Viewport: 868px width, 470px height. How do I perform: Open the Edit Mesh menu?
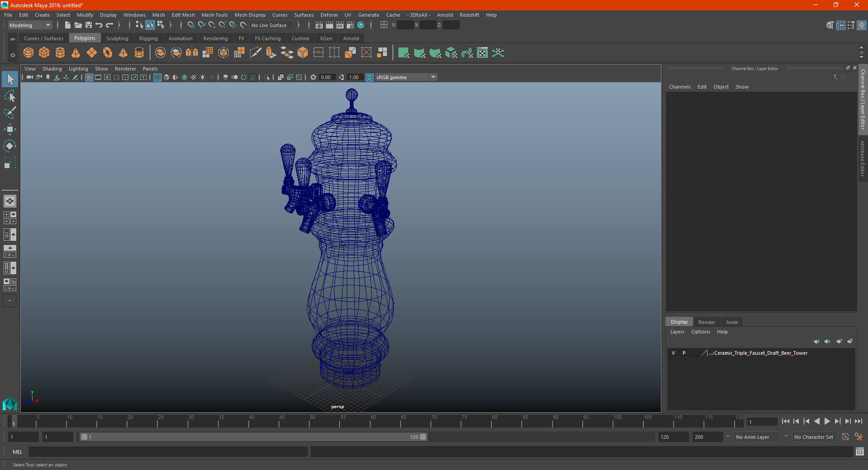click(183, 15)
